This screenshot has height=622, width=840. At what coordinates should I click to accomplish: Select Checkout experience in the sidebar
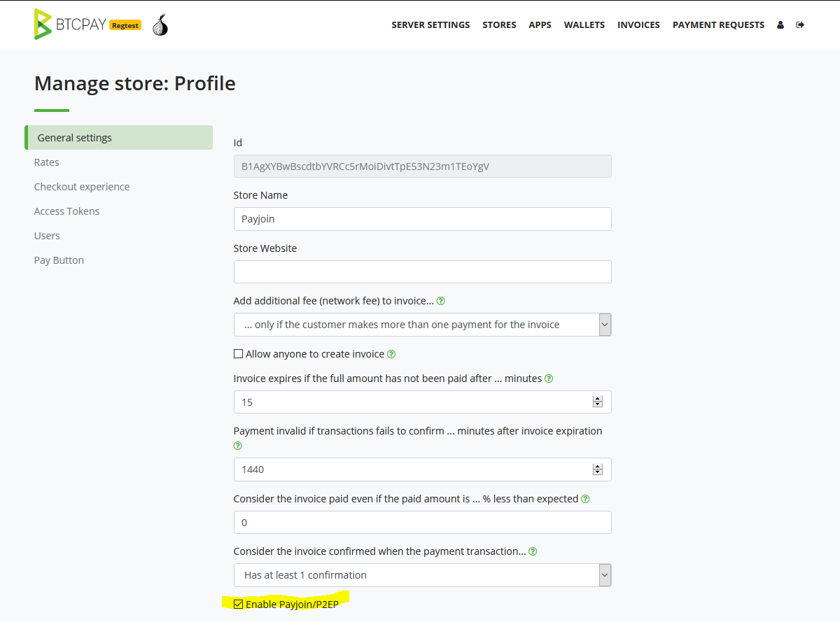click(82, 186)
